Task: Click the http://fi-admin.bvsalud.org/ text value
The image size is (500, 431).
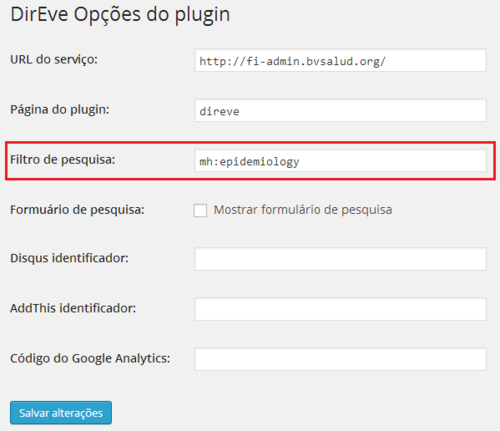Action: point(292,61)
